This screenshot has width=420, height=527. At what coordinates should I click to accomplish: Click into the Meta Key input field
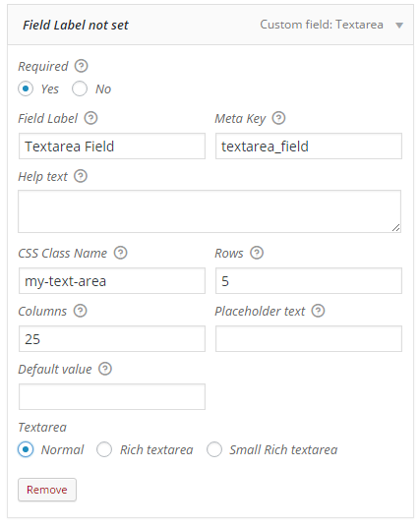[x=309, y=146]
